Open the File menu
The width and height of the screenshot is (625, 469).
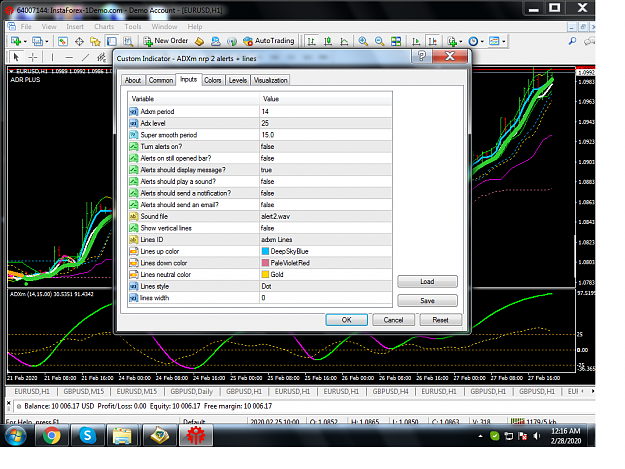pos(26,27)
